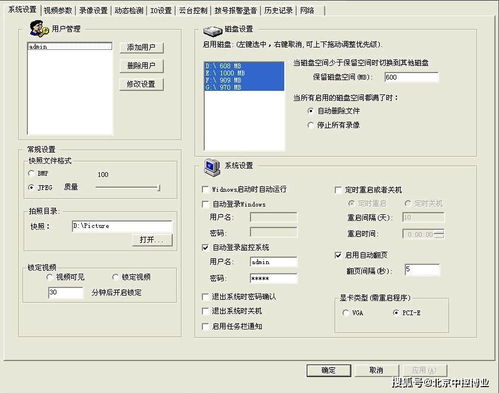Open the 动态检测 tab

[129, 11]
